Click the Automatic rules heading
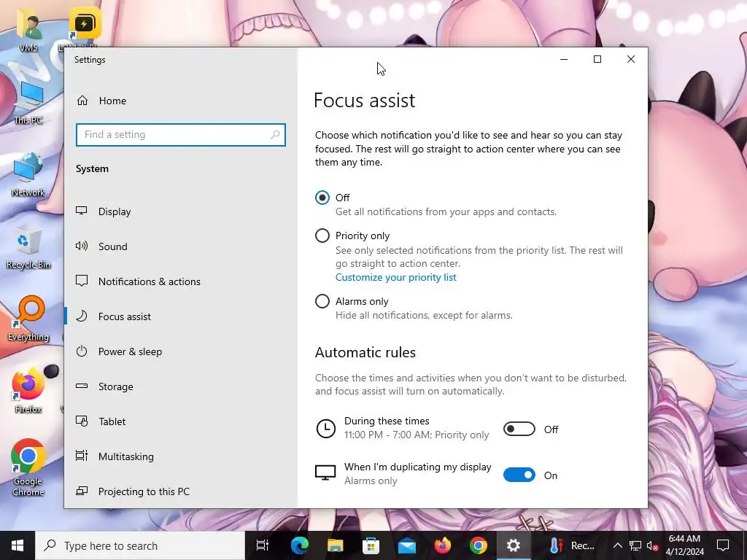Image resolution: width=747 pixels, height=560 pixels. point(365,352)
